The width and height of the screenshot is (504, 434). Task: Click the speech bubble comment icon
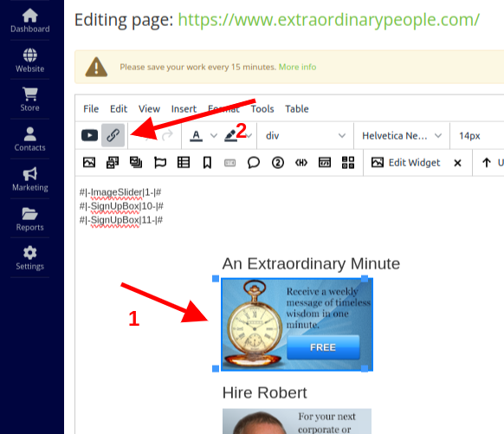(x=254, y=162)
